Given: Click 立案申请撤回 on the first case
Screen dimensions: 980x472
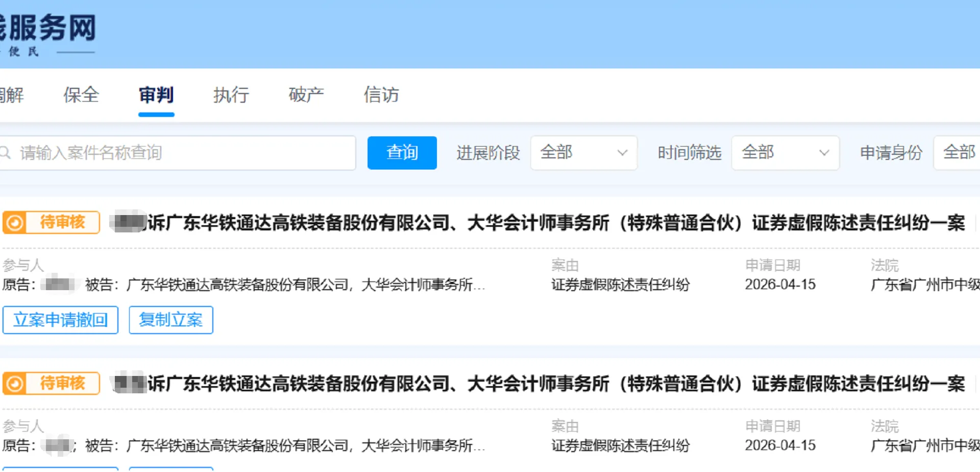Looking at the screenshot, I should [x=61, y=320].
